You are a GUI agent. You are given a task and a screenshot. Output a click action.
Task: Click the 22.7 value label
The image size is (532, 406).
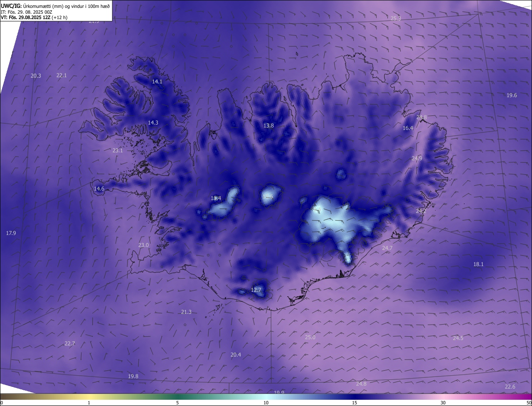point(70,344)
